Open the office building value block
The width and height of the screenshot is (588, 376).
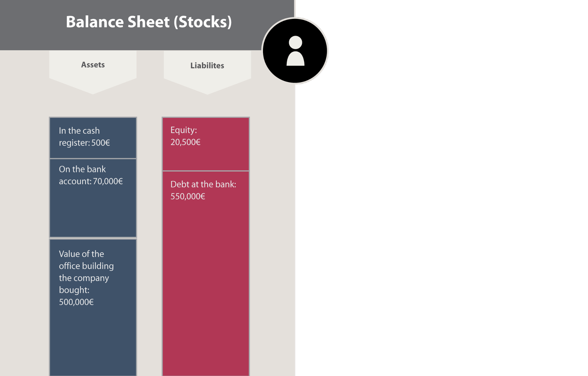93,307
